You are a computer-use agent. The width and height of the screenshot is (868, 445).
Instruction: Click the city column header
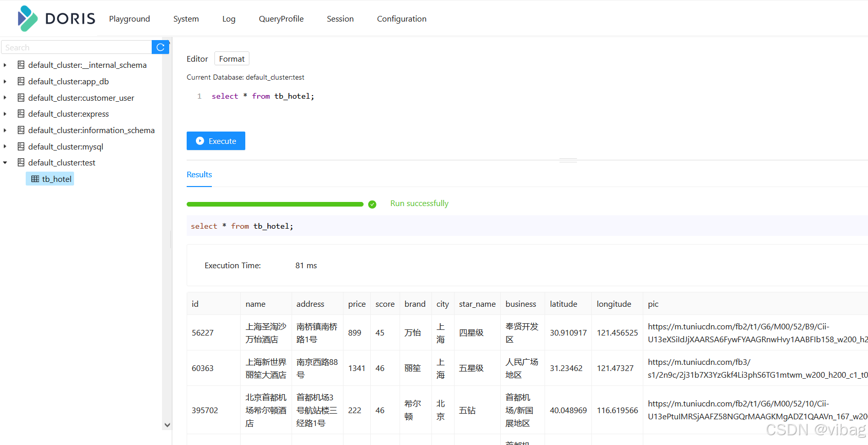[x=443, y=304]
